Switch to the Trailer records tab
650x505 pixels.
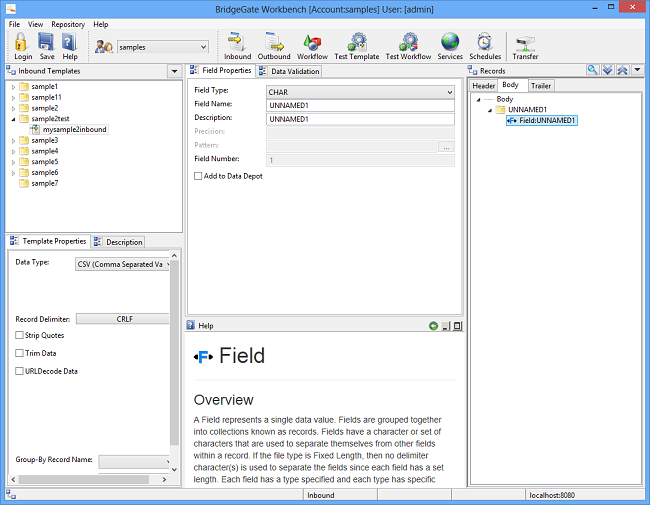(x=541, y=86)
